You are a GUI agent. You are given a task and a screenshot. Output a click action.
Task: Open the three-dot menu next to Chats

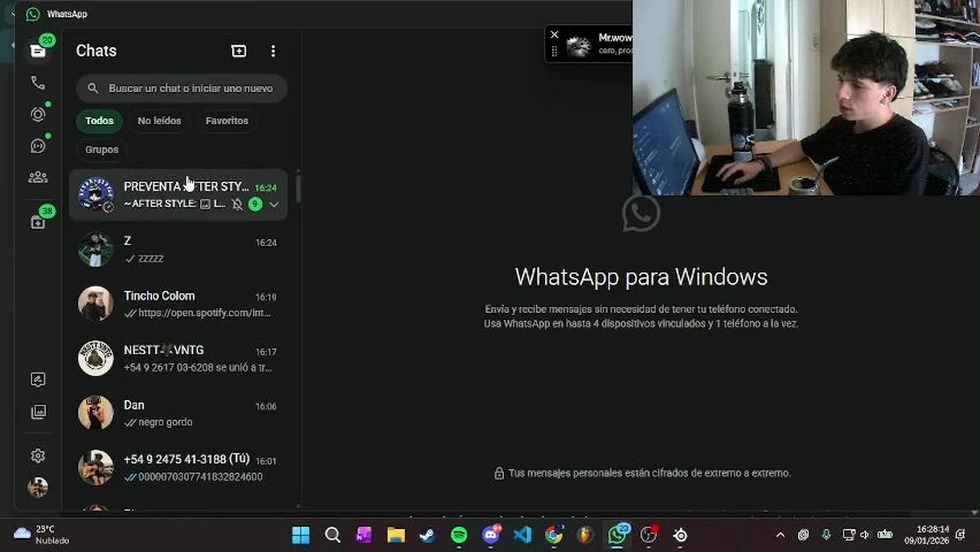tap(273, 51)
